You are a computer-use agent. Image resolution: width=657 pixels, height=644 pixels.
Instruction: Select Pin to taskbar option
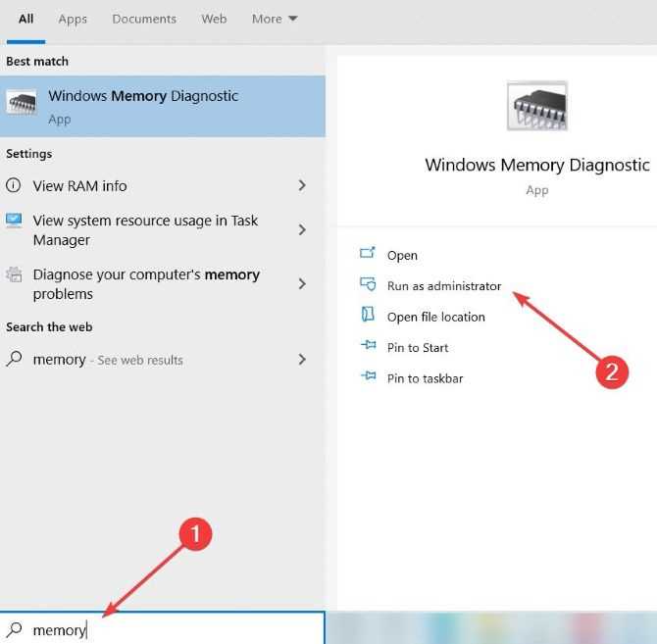pos(425,378)
